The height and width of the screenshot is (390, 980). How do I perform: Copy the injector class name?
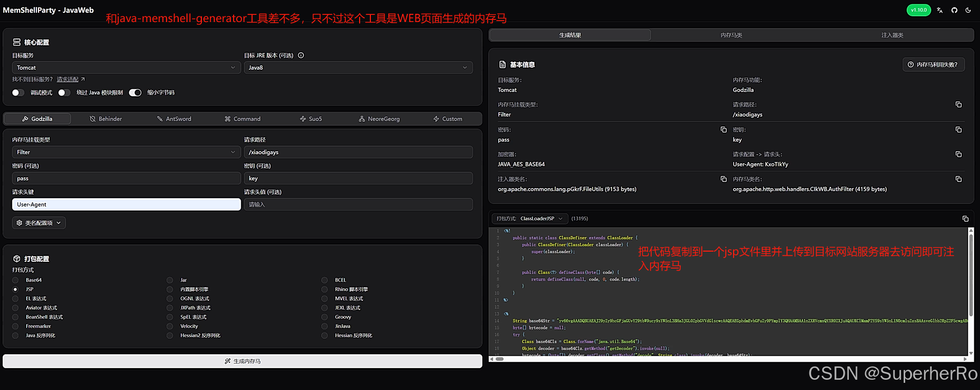(723, 179)
